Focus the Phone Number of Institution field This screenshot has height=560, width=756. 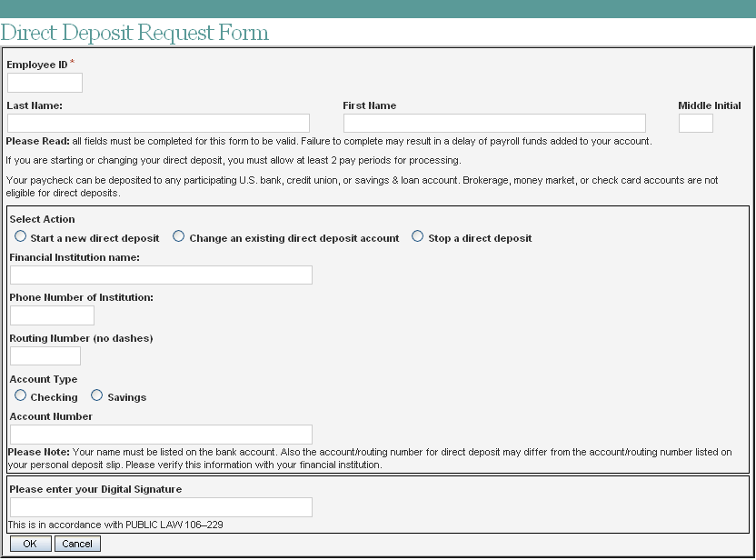(x=52, y=315)
